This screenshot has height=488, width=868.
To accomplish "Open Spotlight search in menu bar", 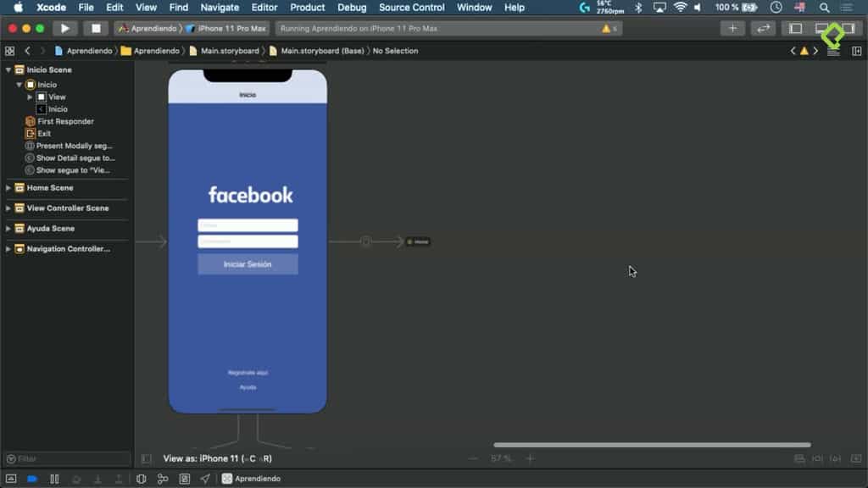I will tap(824, 8).
